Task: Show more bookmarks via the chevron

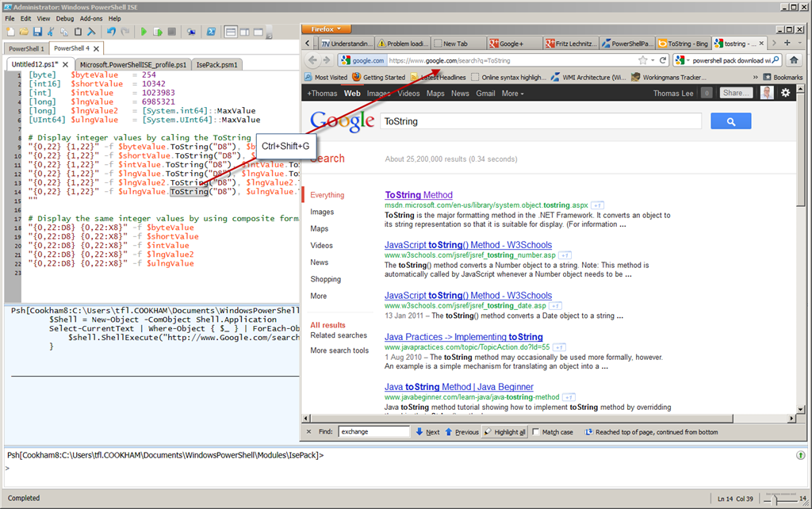Action: coord(755,77)
